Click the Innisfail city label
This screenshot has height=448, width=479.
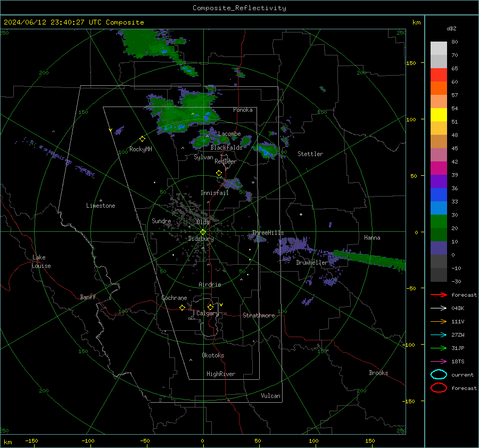click(214, 193)
